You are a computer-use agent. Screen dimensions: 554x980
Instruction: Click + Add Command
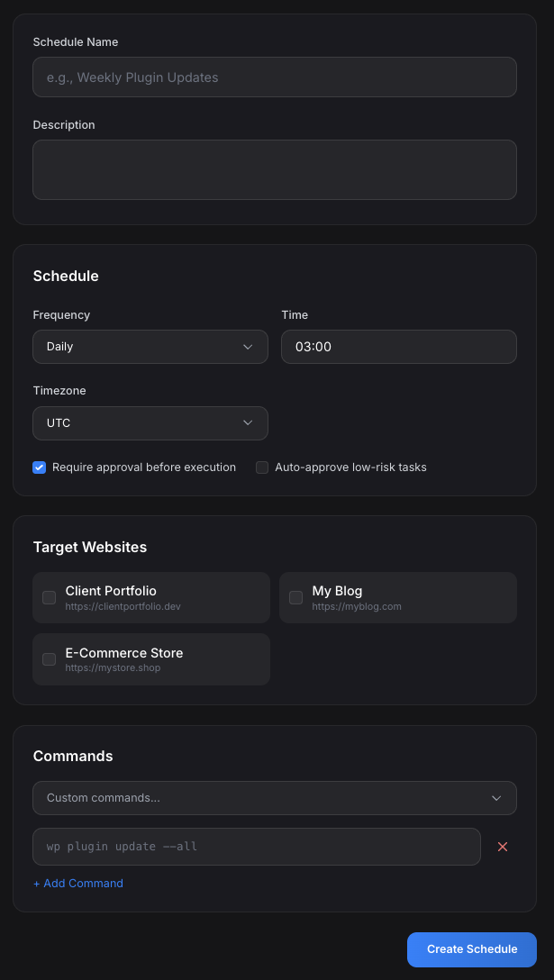(78, 884)
